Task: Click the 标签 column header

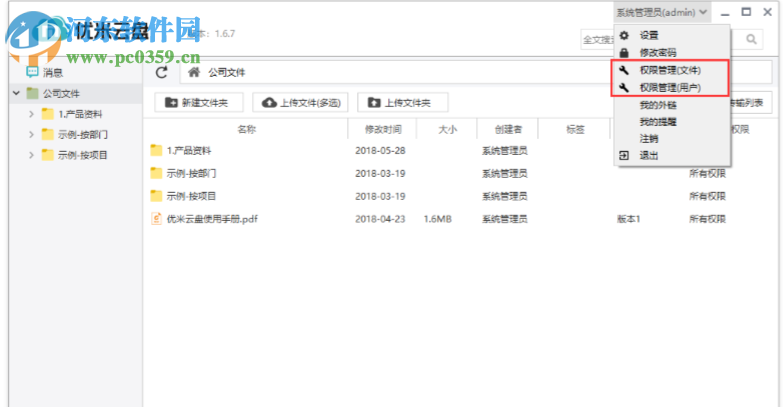Action: coord(575,129)
